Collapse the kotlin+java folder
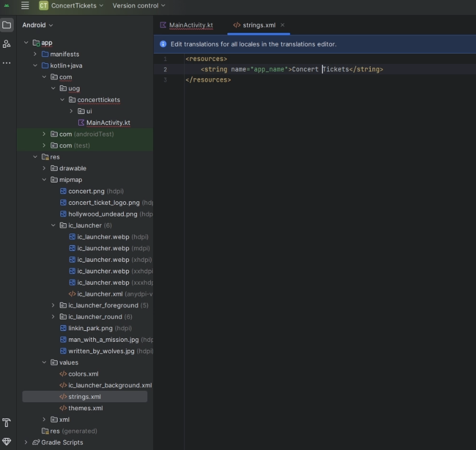The width and height of the screenshot is (476, 450). [35, 66]
